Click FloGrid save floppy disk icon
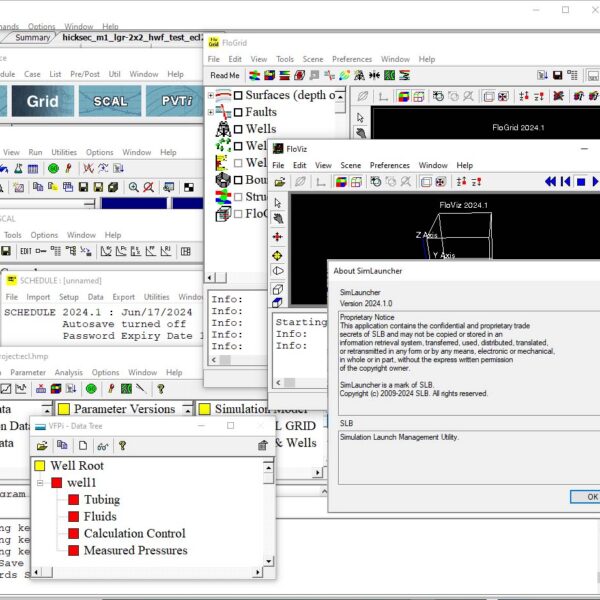 coord(558,75)
